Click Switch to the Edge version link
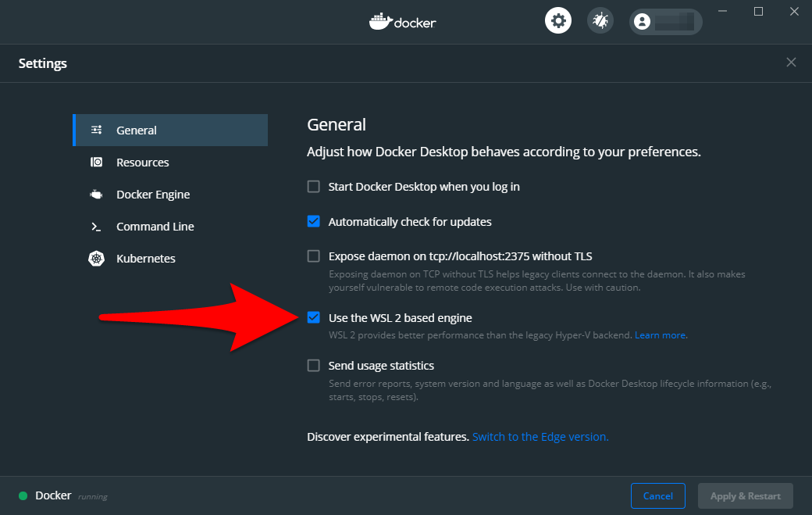 540,437
